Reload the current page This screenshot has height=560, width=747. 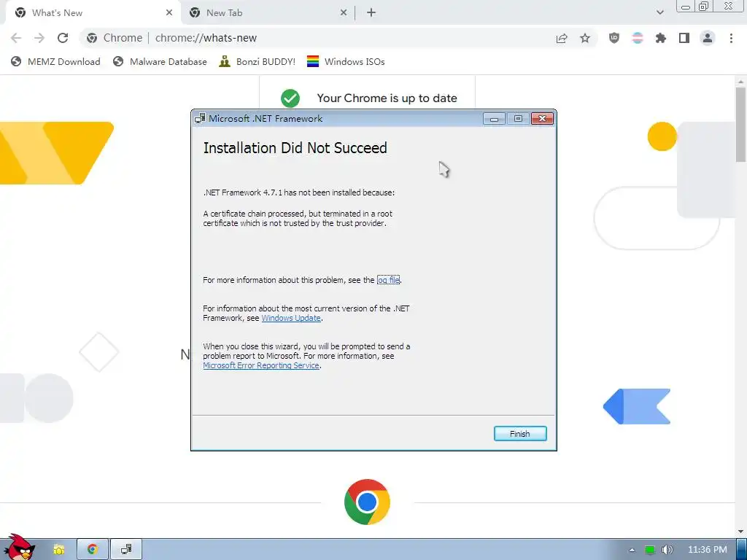click(x=63, y=38)
